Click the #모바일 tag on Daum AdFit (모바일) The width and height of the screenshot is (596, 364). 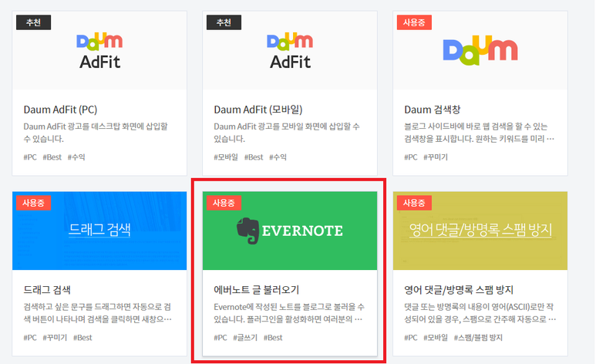226,157
